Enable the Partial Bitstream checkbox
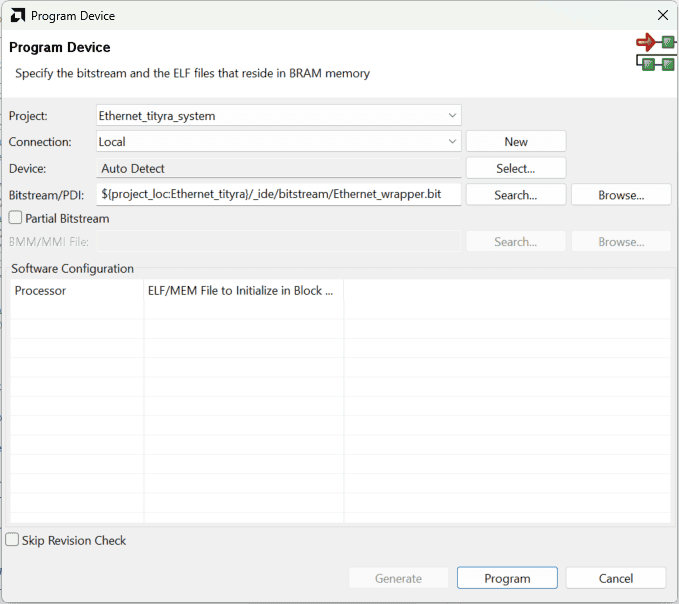This screenshot has height=604, width=679. 16,218
